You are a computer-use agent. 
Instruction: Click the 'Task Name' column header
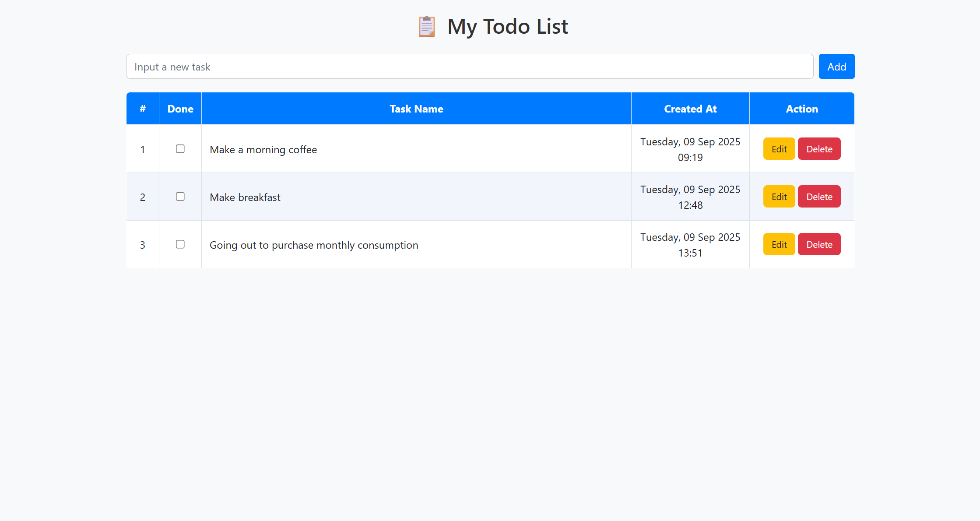(x=416, y=109)
